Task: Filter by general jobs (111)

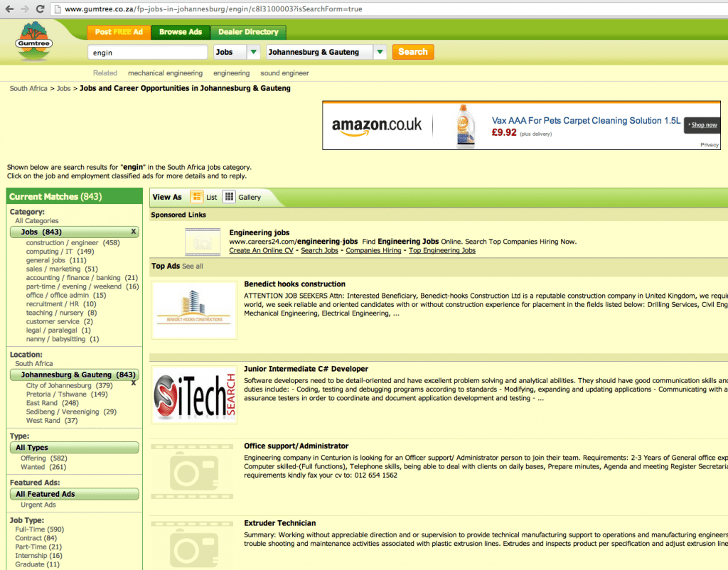Action: pyautogui.click(x=56, y=260)
